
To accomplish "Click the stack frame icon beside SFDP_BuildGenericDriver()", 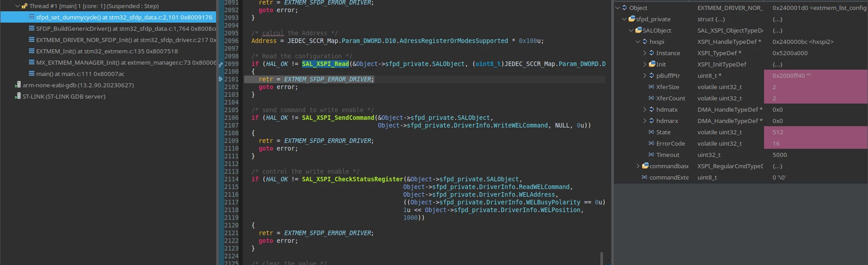I will [x=32, y=28].
